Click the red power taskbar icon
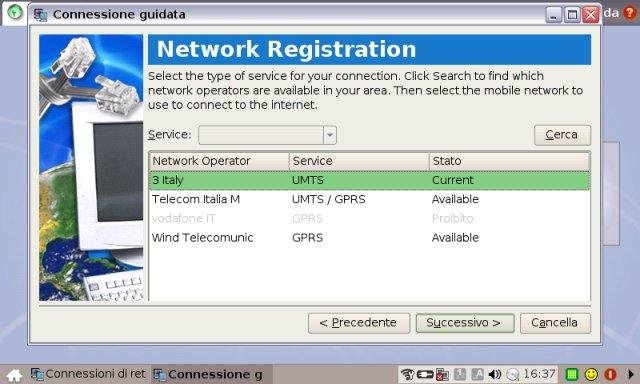The image size is (640, 384). pos(611,374)
